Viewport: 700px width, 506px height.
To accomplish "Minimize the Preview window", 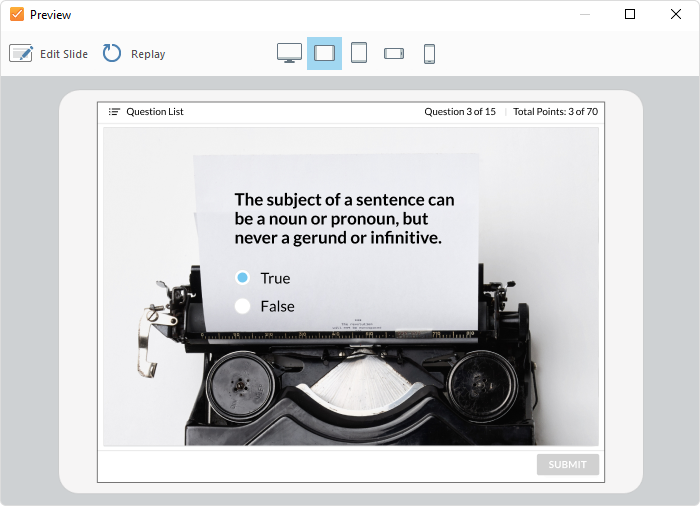I will point(585,14).
